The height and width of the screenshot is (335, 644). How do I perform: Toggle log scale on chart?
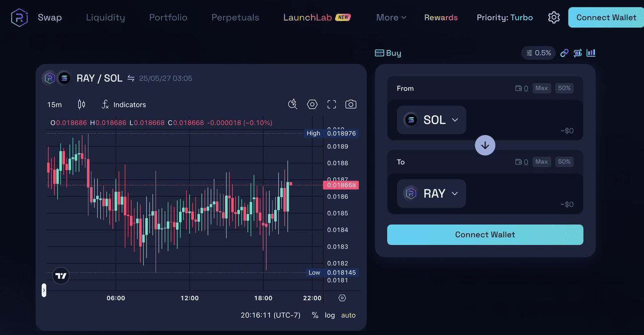tap(330, 315)
